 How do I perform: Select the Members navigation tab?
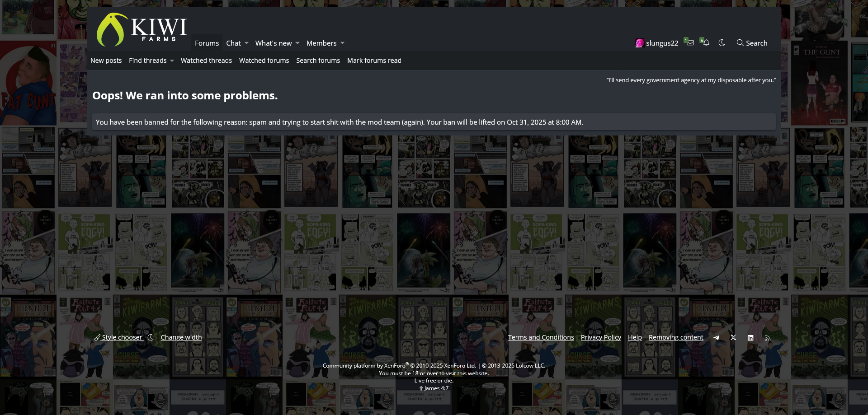tap(321, 43)
